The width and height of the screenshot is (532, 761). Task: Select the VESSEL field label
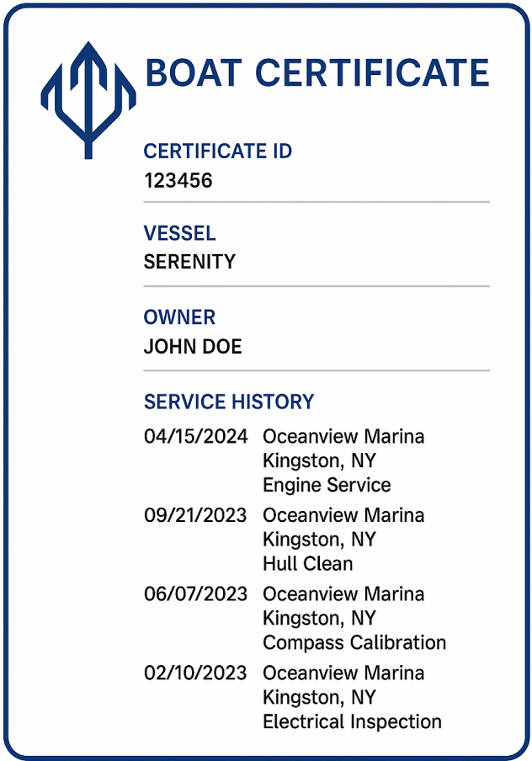[x=179, y=233]
